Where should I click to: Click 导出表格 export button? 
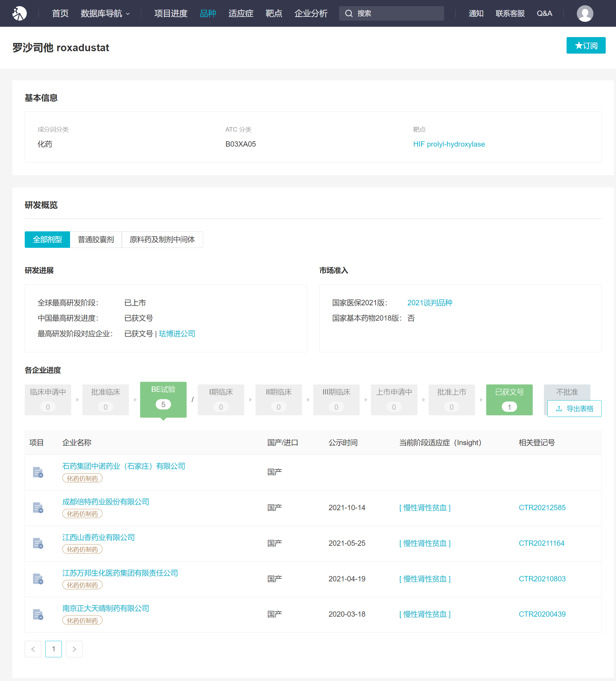click(x=574, y=408)
